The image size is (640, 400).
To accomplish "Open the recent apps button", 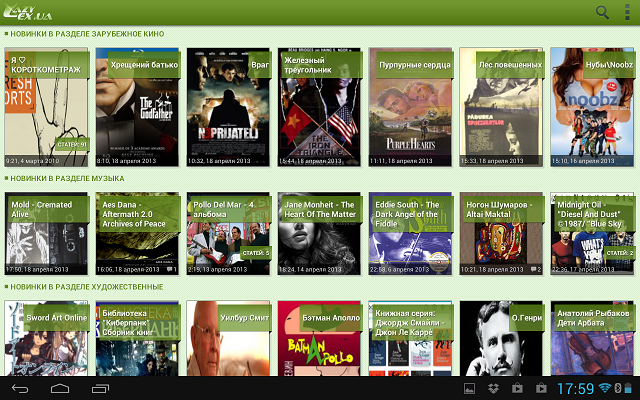I will pos(100,389).
